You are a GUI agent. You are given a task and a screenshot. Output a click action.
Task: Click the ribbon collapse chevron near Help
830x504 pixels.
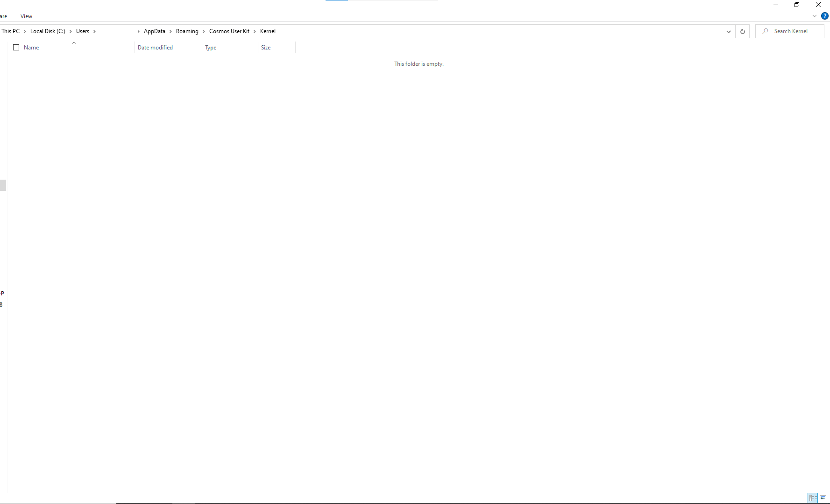815,16
